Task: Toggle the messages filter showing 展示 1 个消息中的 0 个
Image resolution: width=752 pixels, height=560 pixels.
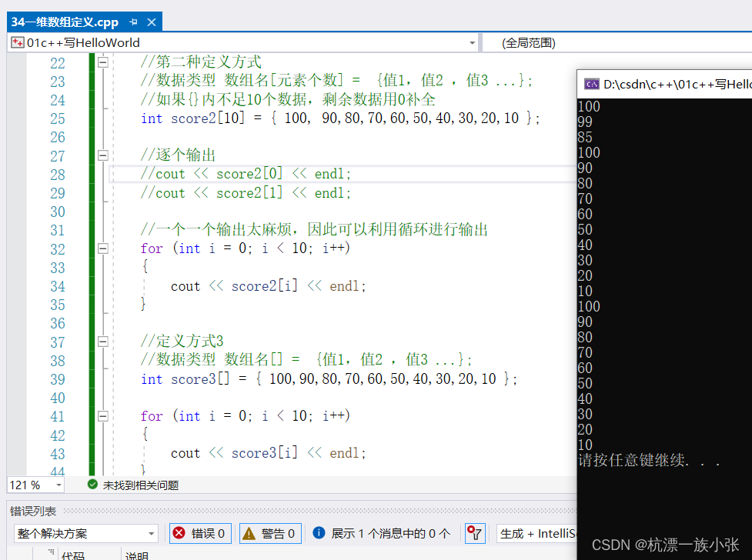Action: [383, 534]
